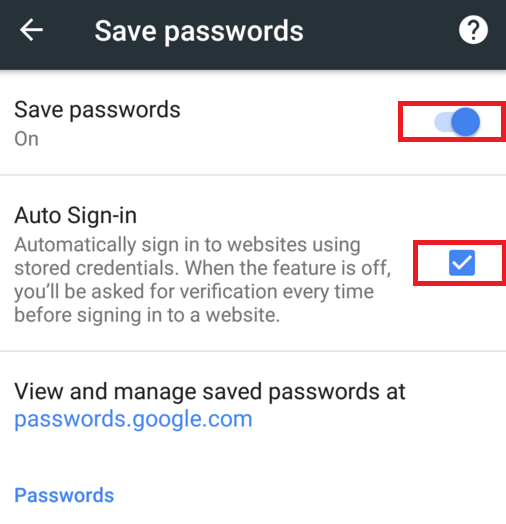
Task: Tap the View and manage saved passwords text
Action: 210,391
